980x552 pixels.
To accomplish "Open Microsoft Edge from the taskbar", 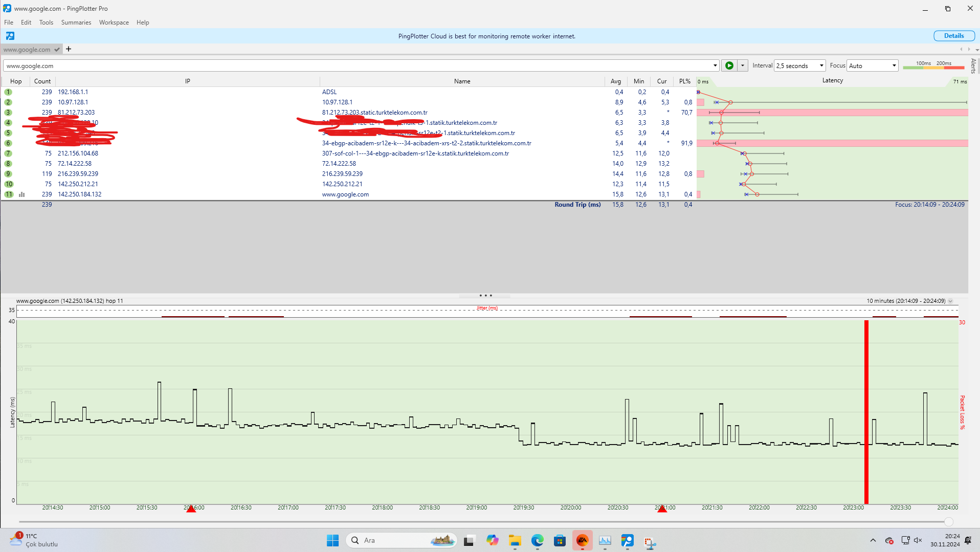I will pyautogui.click(x=537, y=541).
